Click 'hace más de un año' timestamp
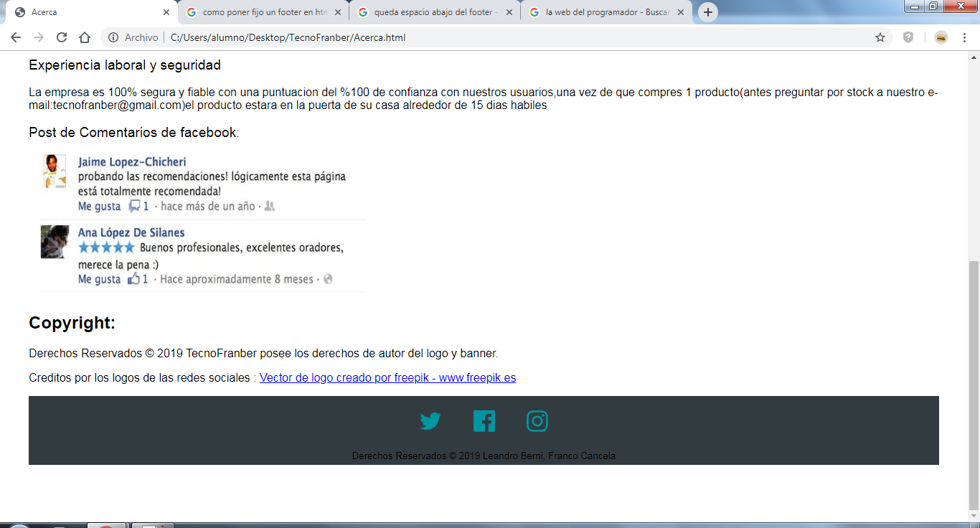The width and height of the screenshot is (980, 528). coord(207,207)
